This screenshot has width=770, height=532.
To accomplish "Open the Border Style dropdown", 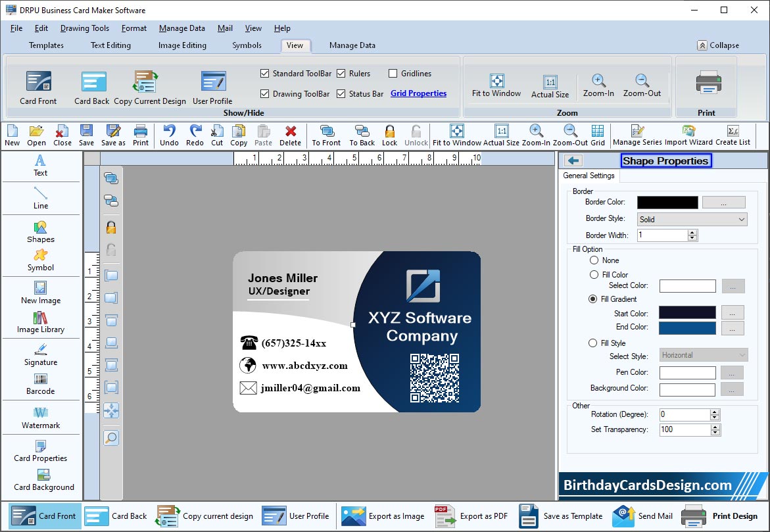I will [692, 219].
